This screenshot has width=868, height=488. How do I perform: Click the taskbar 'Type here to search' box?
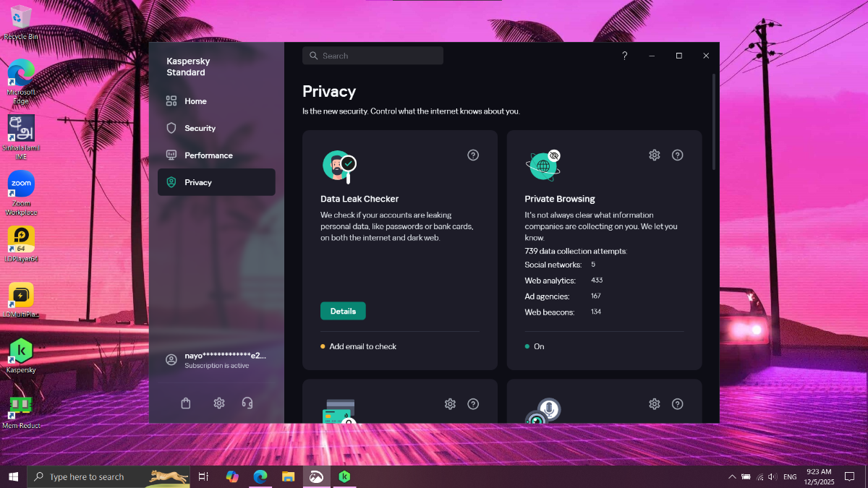tap(109, 476)
